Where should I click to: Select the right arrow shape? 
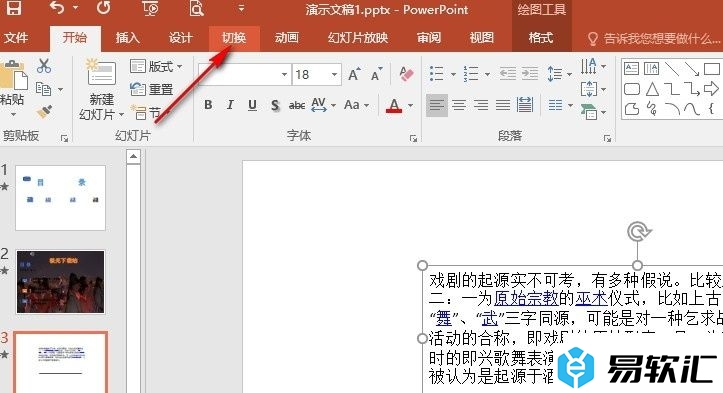coord(711,89)
